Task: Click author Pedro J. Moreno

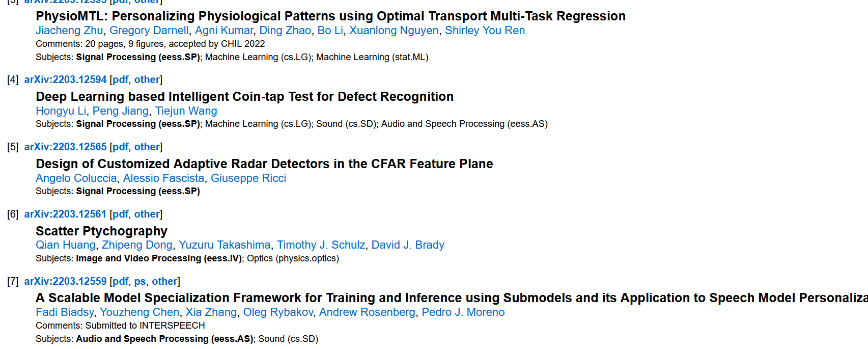Action: (463, 312)
